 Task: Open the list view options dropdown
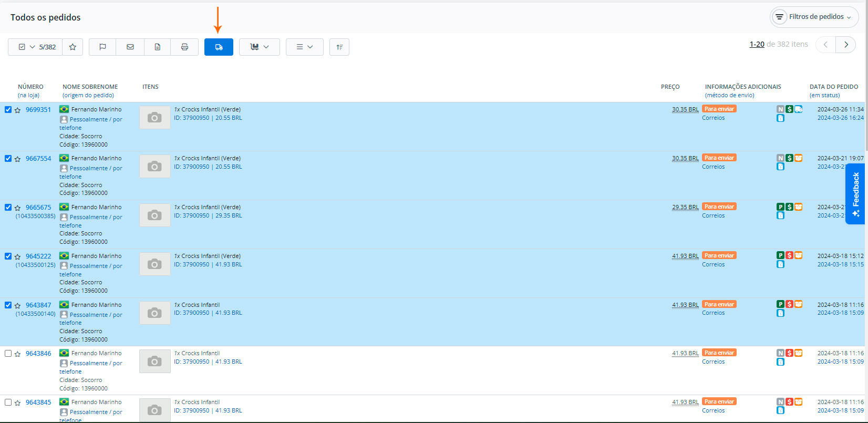pos(305,47)
